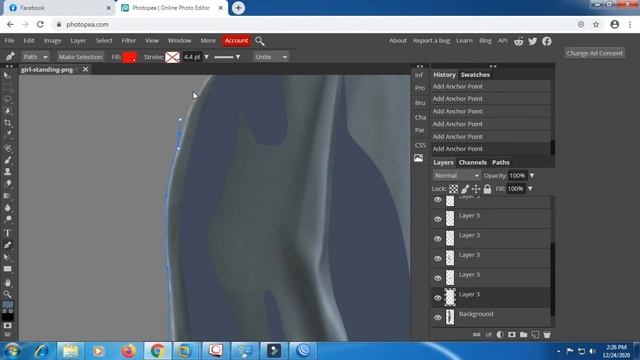The width and height of the screenshot is (640, 360).
Task: Select the Eyedropper tool
Action: (x=8, y=133)
